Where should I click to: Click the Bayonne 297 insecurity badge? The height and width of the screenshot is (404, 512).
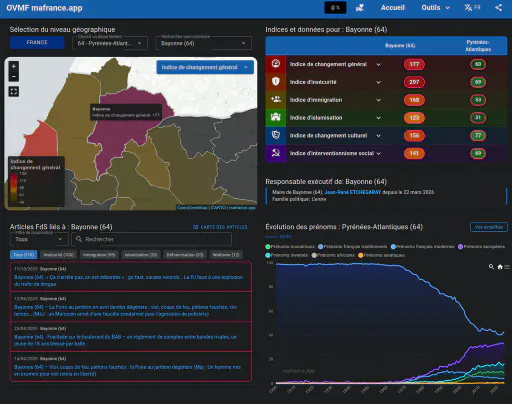pos(414,82)
